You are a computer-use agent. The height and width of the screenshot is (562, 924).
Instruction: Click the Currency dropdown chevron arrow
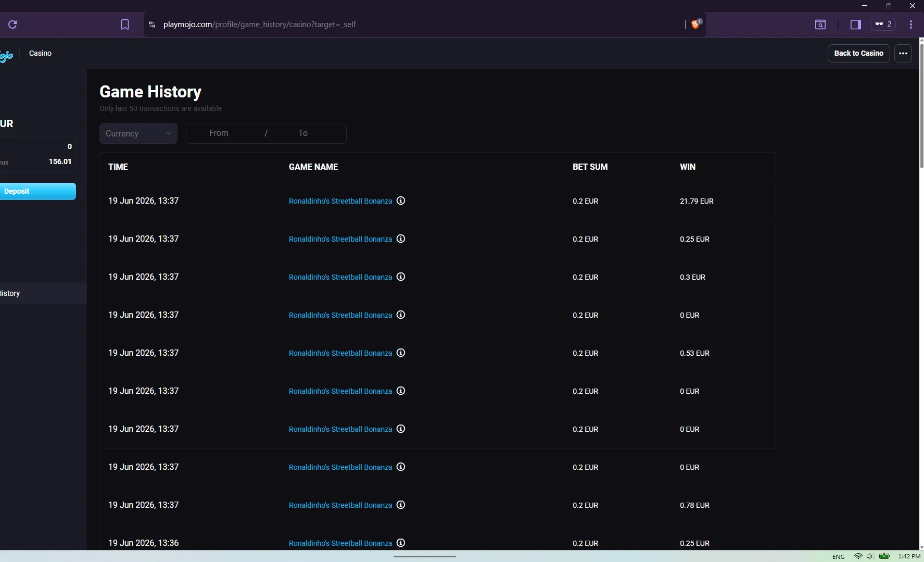pos(168,133)
